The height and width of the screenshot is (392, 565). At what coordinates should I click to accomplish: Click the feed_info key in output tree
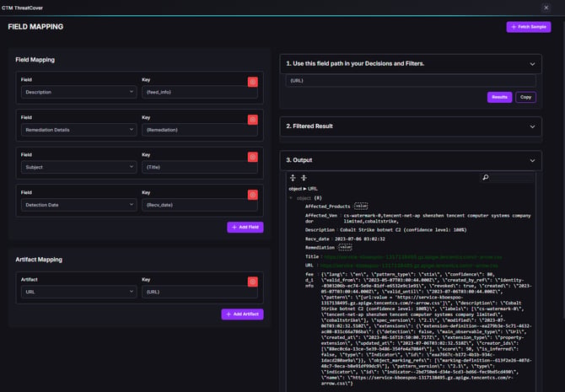click(x=309, y=280)
